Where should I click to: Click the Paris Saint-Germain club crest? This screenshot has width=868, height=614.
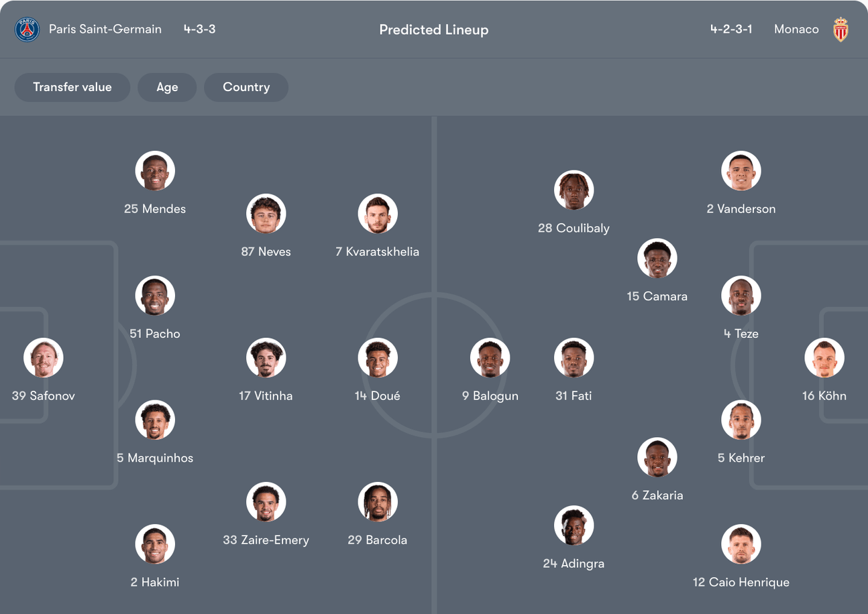(x=28, y=29)
